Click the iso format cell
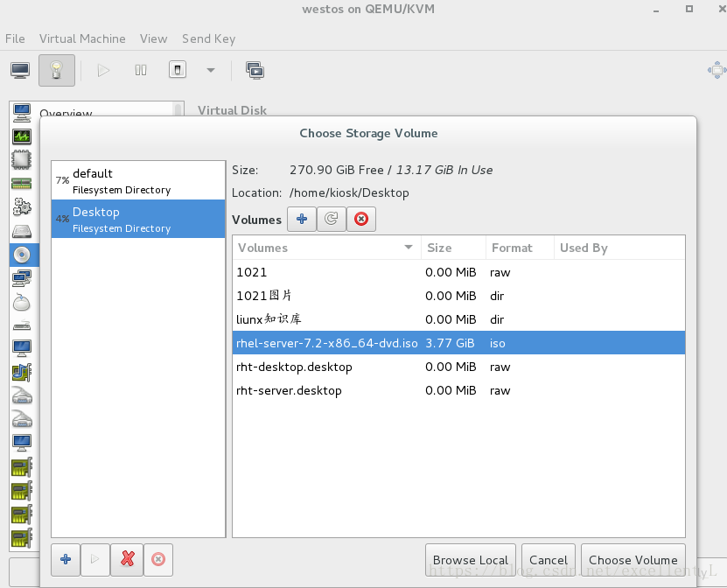Screen dimensions: 727x588 [498, 343]
